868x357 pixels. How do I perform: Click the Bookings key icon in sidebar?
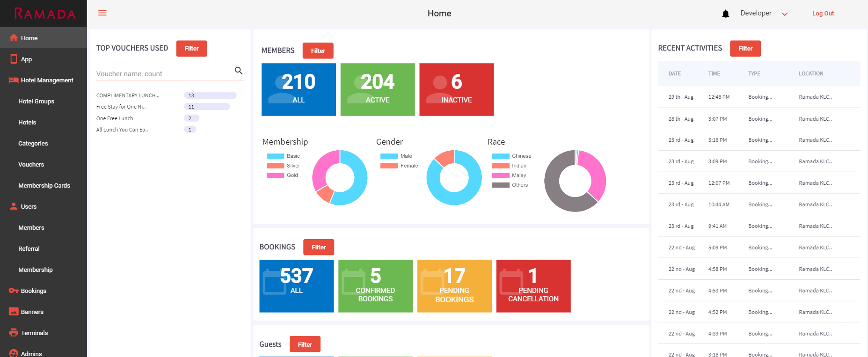(x=14, y=291)
